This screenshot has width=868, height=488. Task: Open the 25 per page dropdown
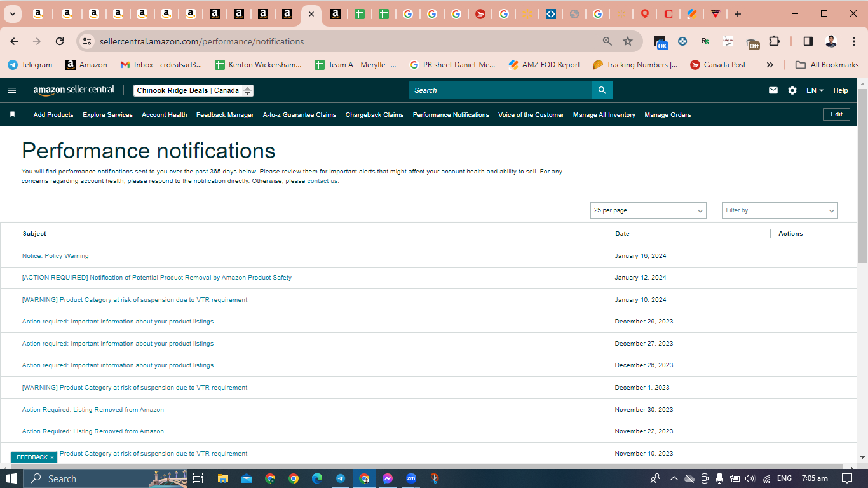[648, 210]
